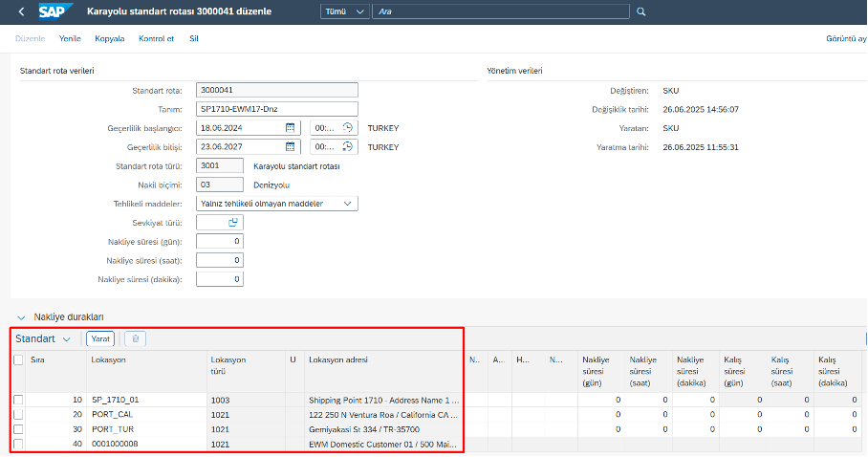The image size is (868, 457).
Task: Collapse the Nakliye durakları section
Action: [20, 316]
